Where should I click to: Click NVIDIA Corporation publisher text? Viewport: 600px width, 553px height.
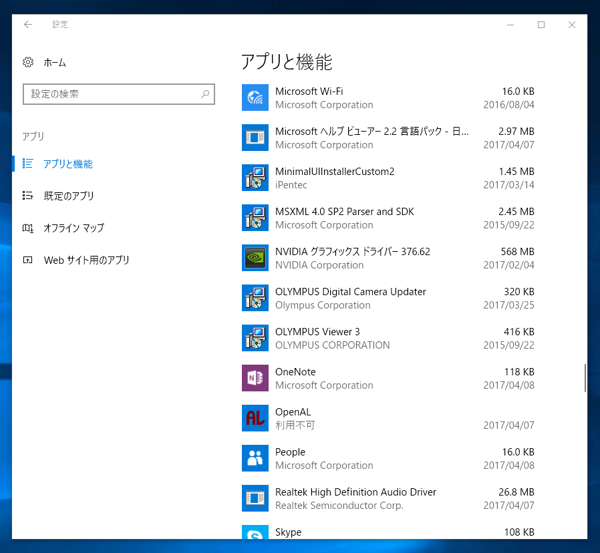click(320, 265)
